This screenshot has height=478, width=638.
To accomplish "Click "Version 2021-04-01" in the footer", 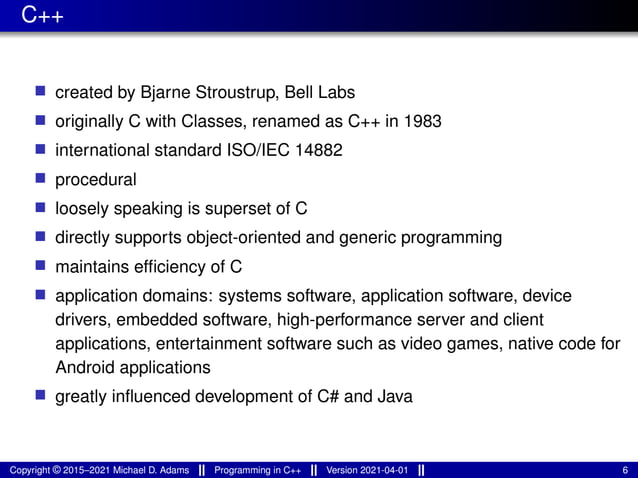I will [x=367, y=470].
